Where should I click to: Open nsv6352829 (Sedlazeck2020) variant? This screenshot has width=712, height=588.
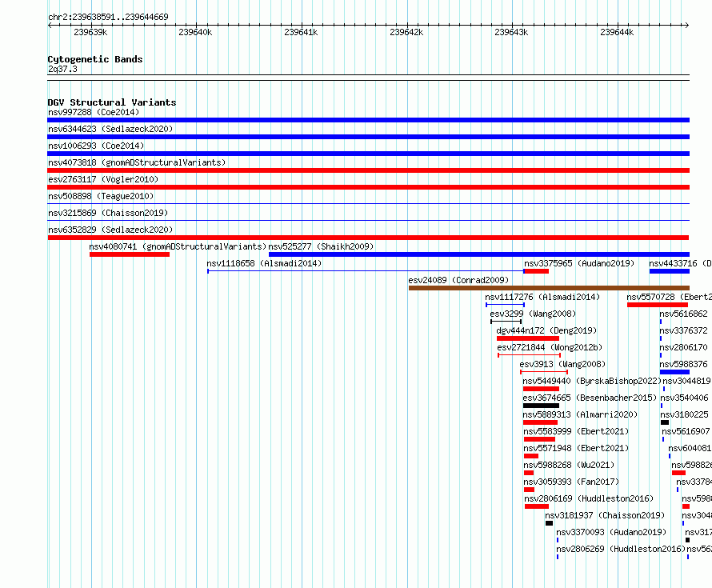pos(110,230)
